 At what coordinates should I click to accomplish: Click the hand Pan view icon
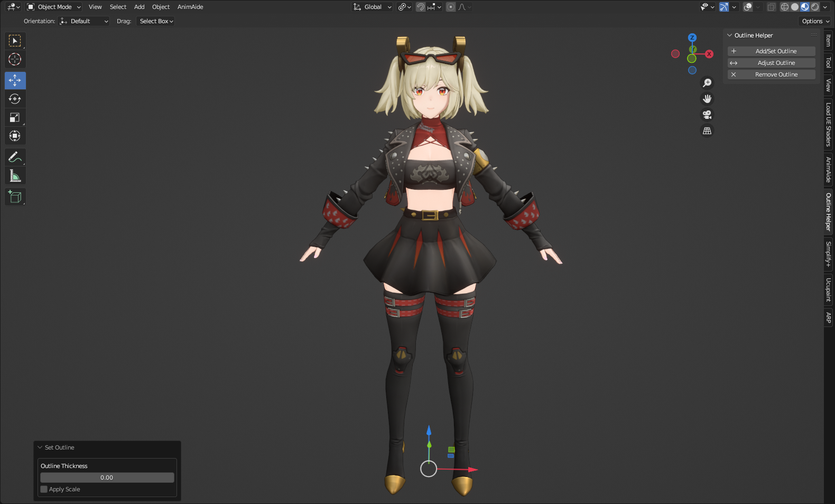tap(707, 99)
